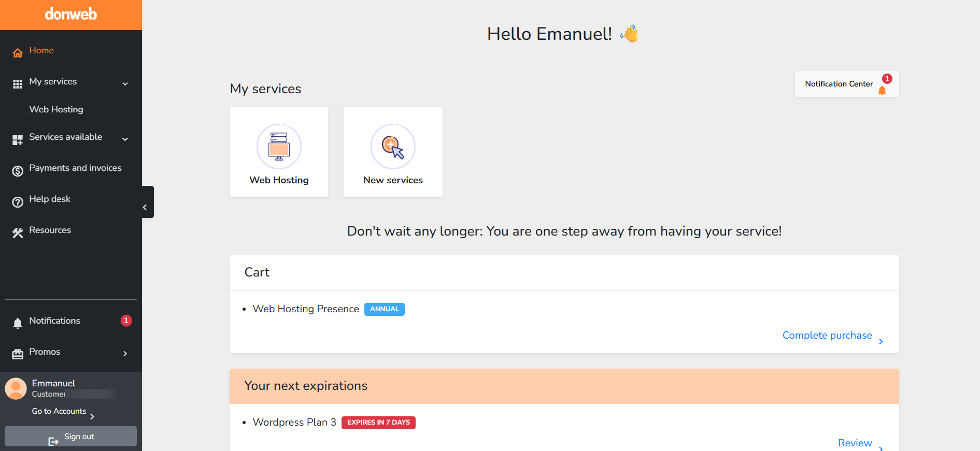
Task: Click the Your next expirations heading
Action: (306, 386)
